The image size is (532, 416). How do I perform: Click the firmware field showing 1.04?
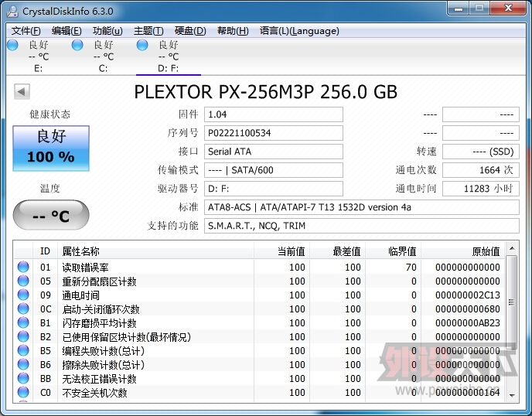273,114
